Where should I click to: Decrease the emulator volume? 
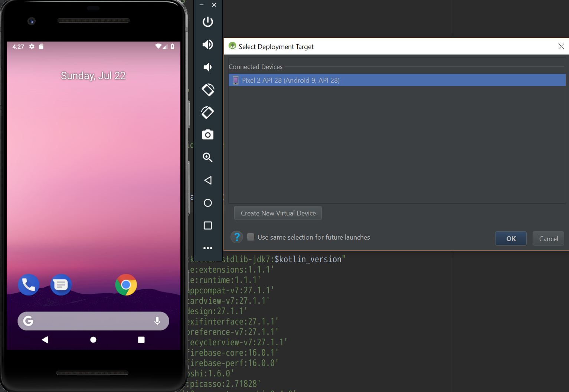tap(208, 67)
